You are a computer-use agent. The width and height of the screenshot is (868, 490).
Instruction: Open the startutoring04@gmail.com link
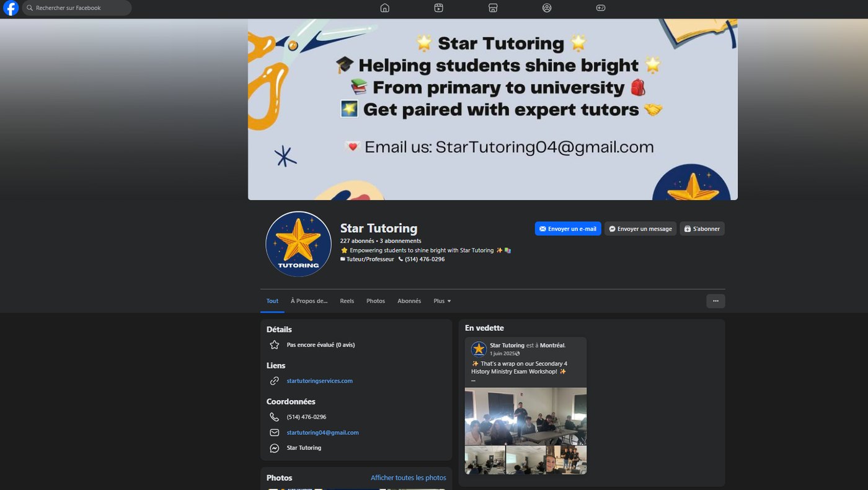coord(322,432)
